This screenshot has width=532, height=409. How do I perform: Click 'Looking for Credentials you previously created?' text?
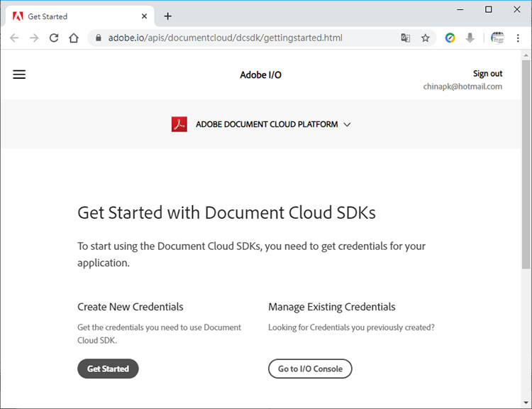pyautogui.click(x=351, y=327)
